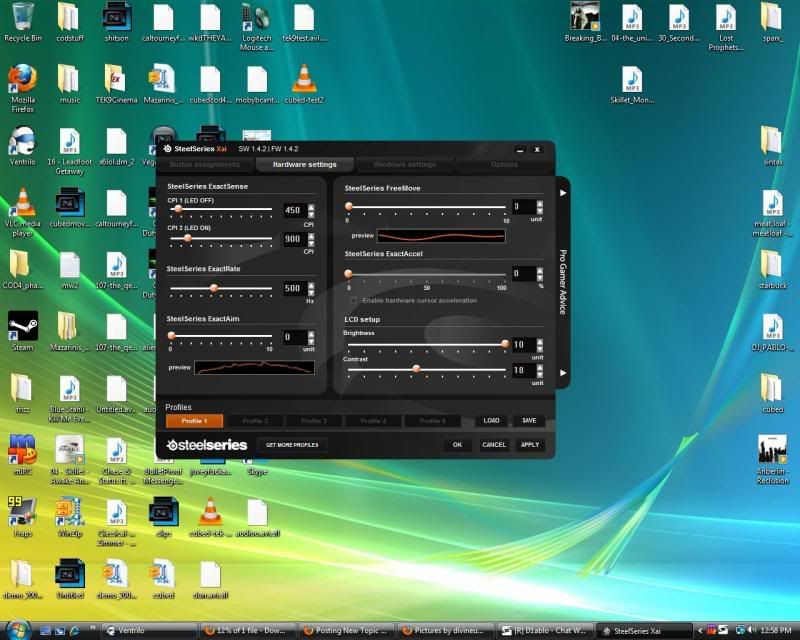Decrease CPI 2 value with down arrow

311,243
